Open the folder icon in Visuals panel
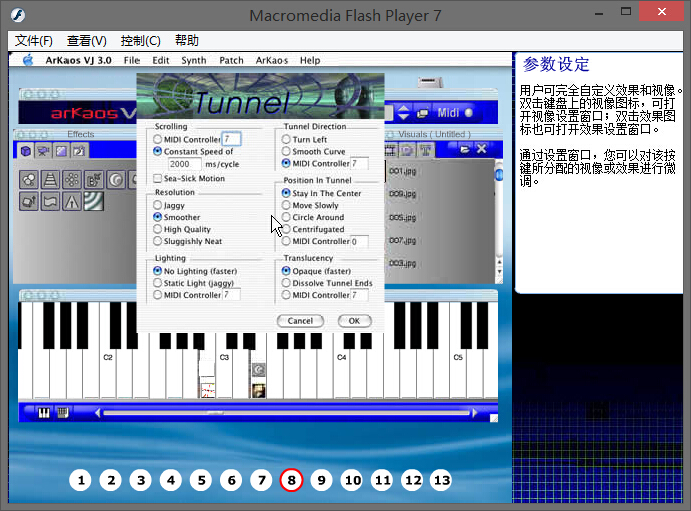 [x=464, y=149]
